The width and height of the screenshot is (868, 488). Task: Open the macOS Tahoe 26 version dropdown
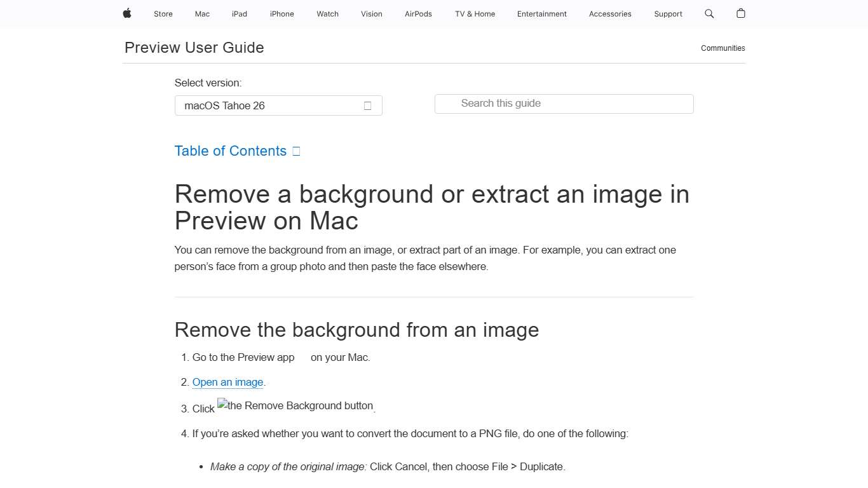(x=278, y=105)
